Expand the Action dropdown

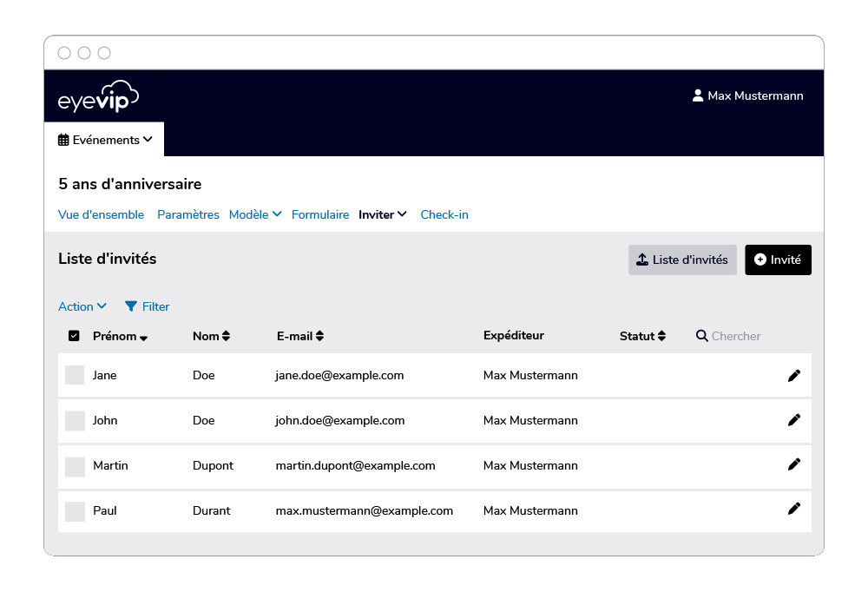[x=82, y=306]
